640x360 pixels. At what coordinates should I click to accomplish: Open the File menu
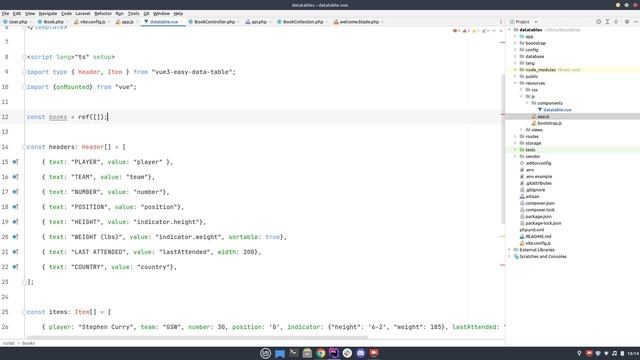point(5,13)
